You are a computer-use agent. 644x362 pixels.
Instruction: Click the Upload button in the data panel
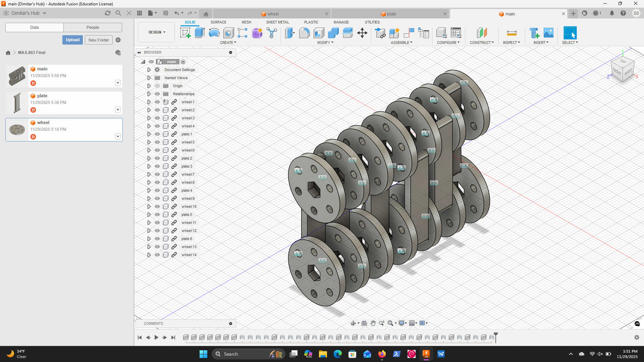[x=72, y=40]
